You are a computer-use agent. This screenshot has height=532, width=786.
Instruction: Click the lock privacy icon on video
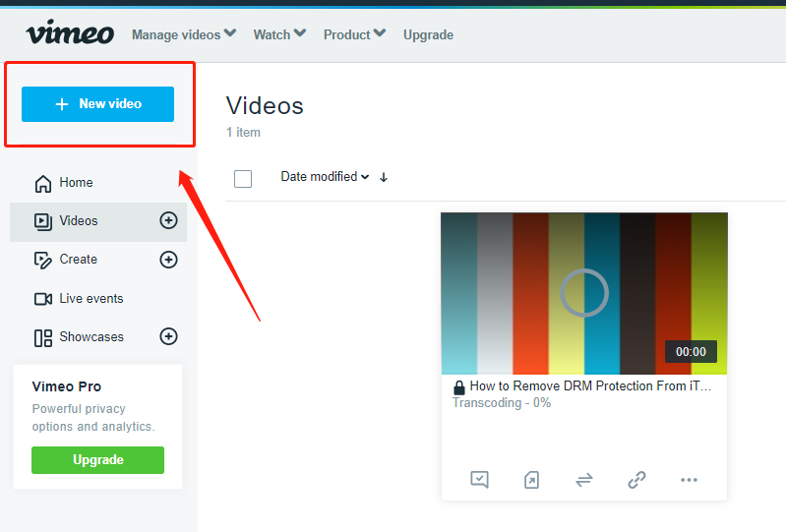click(x=458, y=387)
